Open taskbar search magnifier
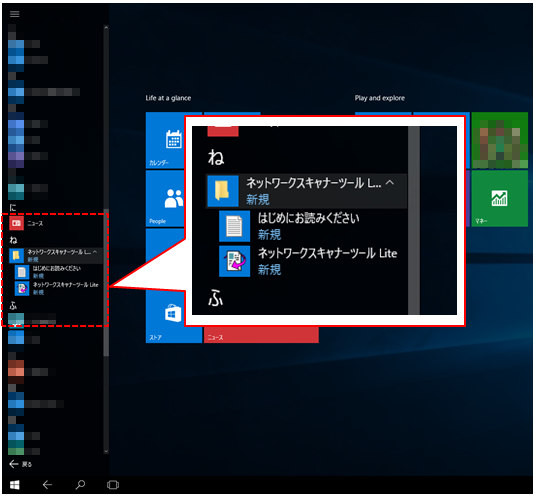The width and height of the screenshot is (537, 496). click(x=80, y=485)
